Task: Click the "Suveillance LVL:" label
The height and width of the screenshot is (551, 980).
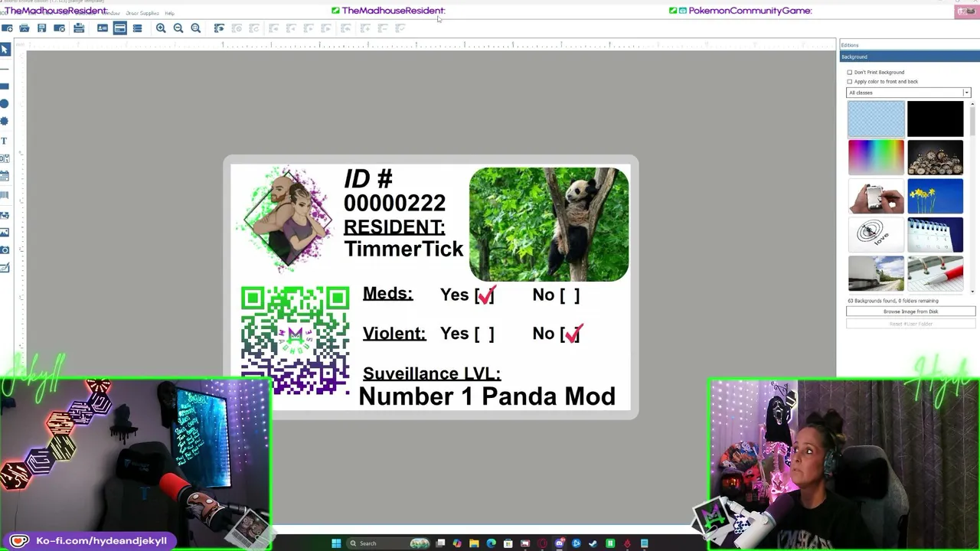Action: point(432,373)
